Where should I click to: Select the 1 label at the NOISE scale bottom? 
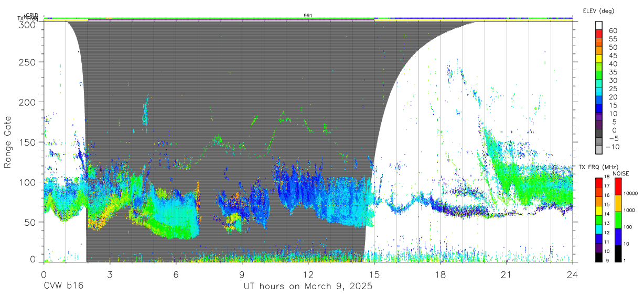point(626,260)
